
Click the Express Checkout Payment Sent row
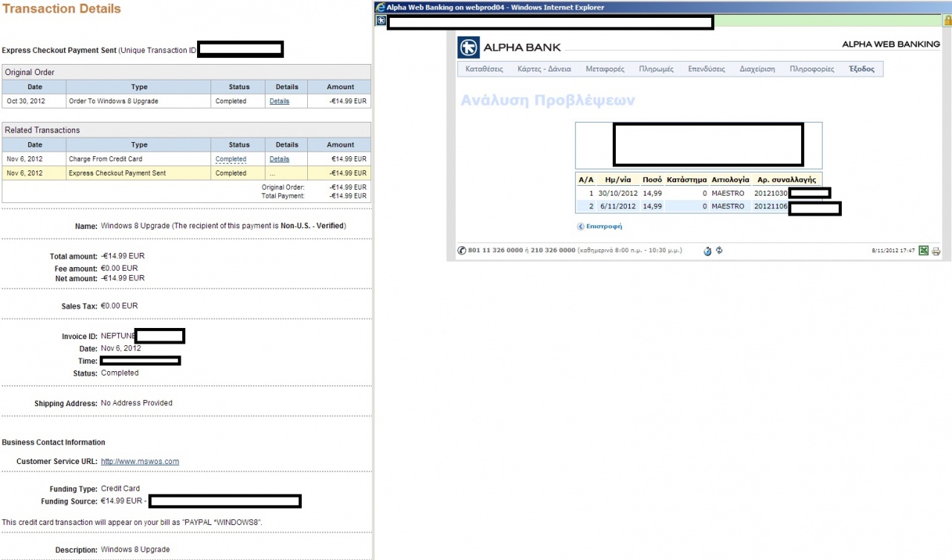click(186, 173)
